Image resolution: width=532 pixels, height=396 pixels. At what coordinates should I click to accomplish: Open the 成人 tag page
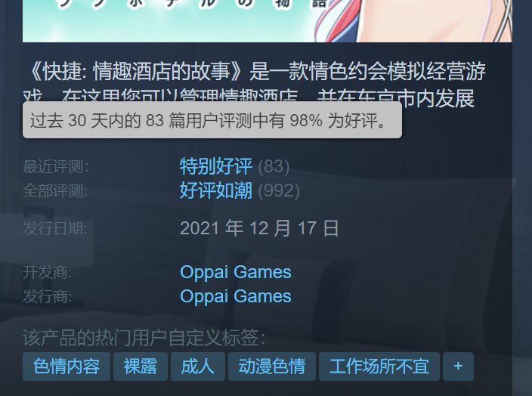(x=198, y=366)
